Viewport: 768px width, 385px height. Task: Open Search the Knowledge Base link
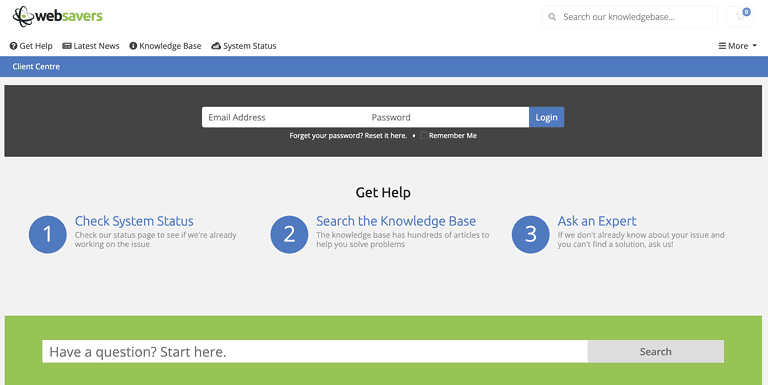click(396, 221)
